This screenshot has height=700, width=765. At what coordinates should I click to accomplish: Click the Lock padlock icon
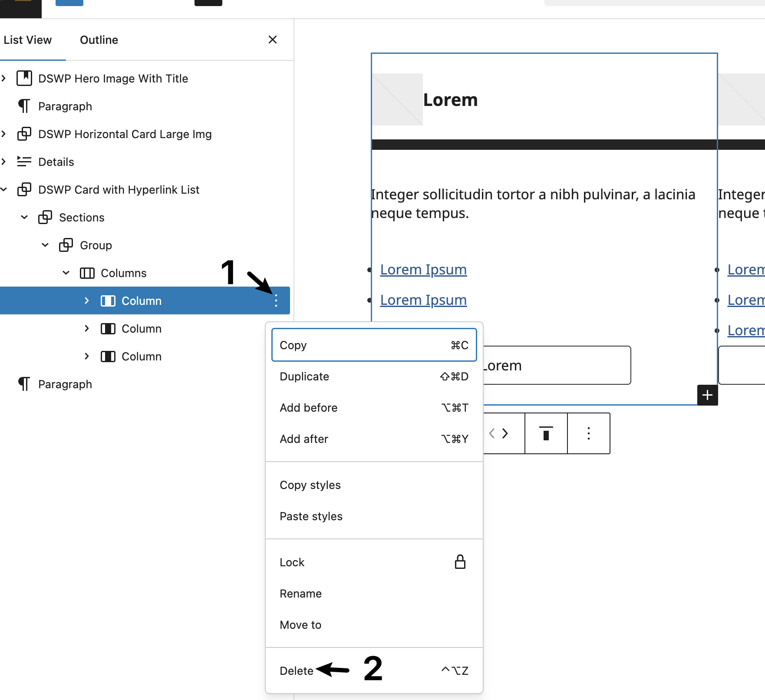coord(460,562)
